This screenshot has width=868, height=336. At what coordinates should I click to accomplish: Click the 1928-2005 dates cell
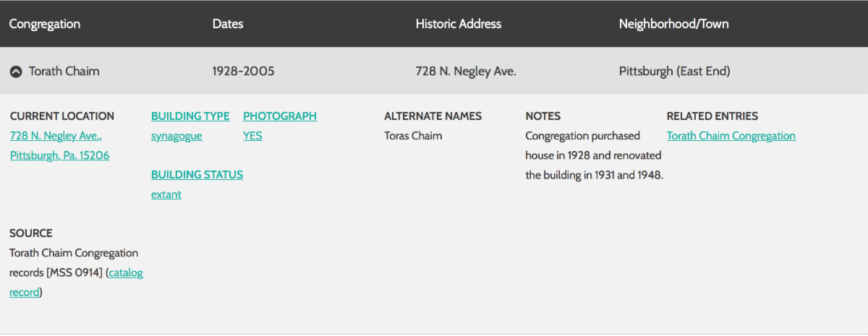pos(243,72)
